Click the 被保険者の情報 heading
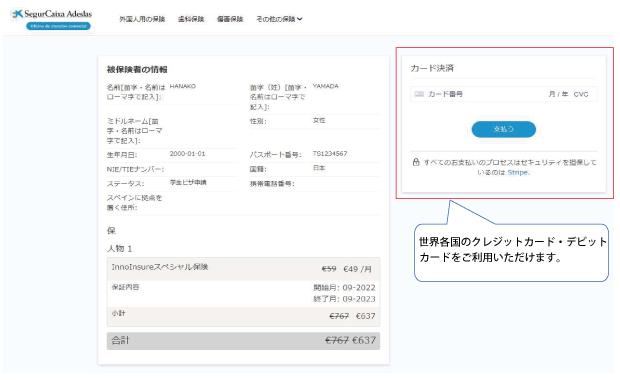620x380 pixels. pos(137,70)
